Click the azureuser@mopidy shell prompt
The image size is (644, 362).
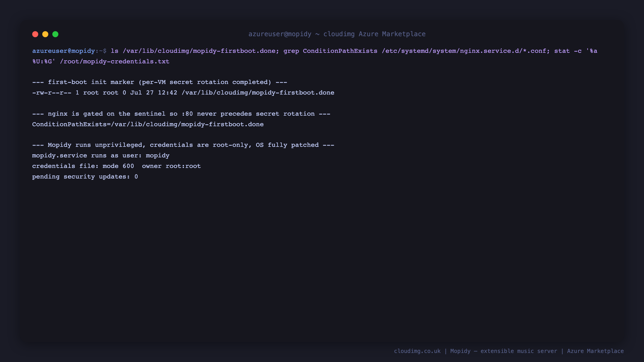click(x=64, y=51)
